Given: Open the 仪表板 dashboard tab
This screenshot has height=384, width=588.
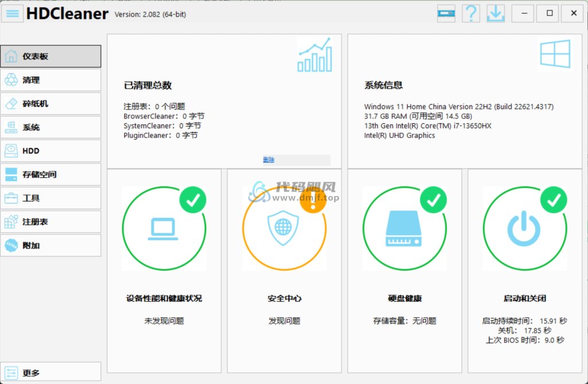Looking at the screenshot, I should pos(51,56).
